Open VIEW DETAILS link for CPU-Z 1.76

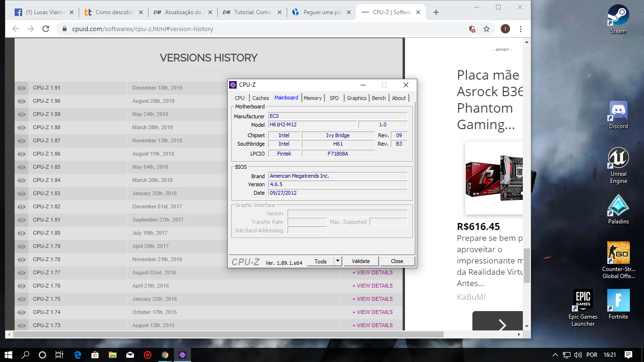(x=372, y=286)
